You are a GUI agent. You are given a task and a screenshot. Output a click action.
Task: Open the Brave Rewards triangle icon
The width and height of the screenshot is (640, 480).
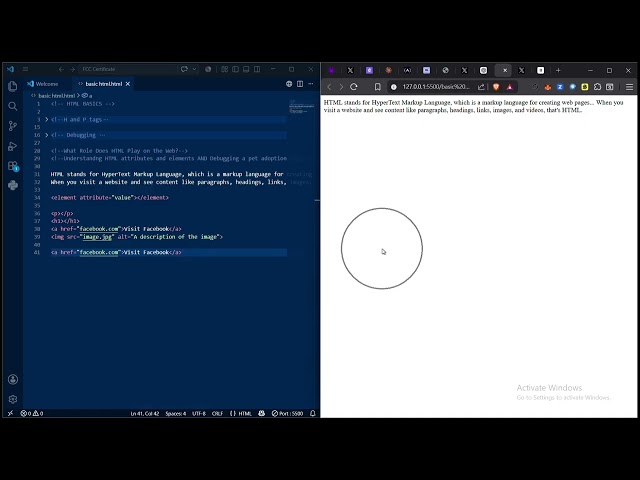pos(510,87)
